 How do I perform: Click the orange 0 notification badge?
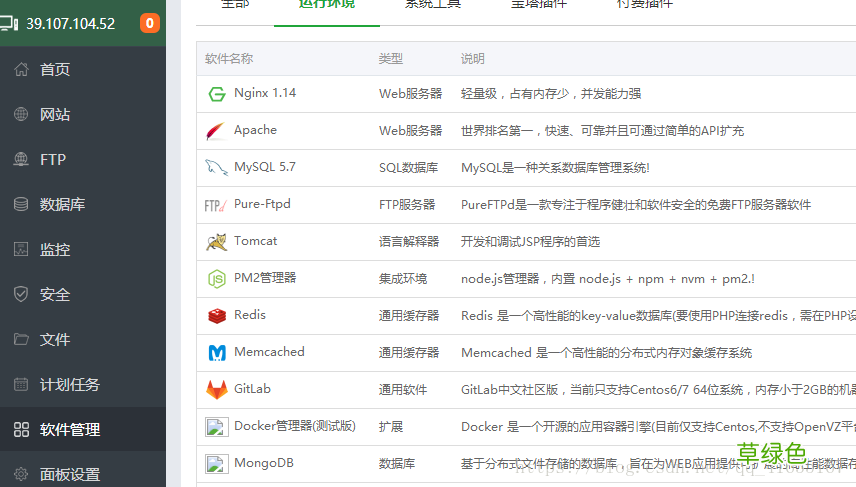150,23
